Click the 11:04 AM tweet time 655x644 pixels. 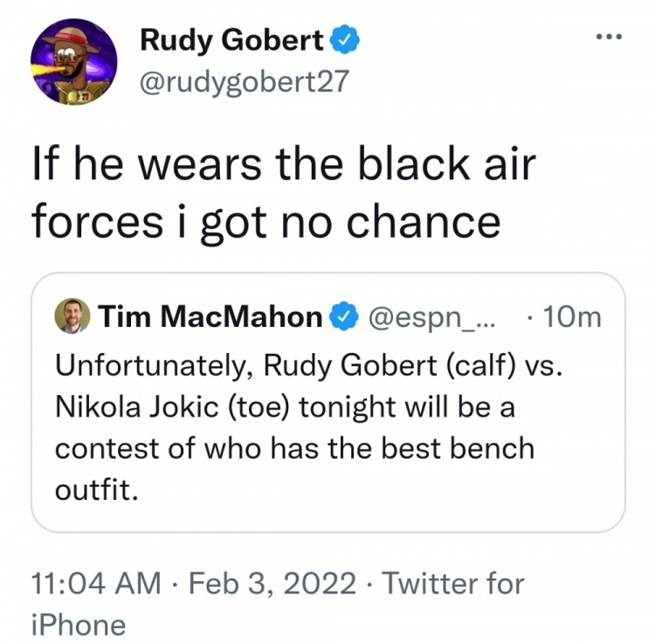coord(95,582)
